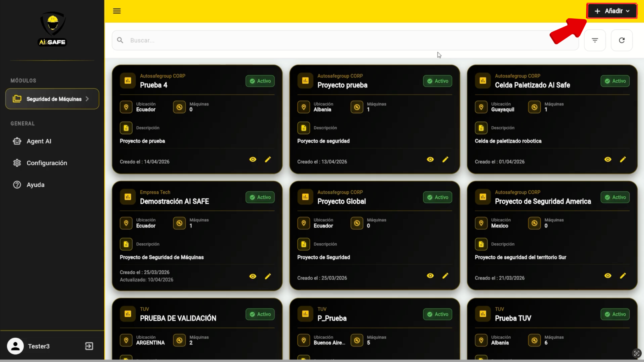This screenshot has height=362, width=644.
Task: Click the PRUEBA DE VALIDACIÓN chart icon
Action: (x=128, y=314)
